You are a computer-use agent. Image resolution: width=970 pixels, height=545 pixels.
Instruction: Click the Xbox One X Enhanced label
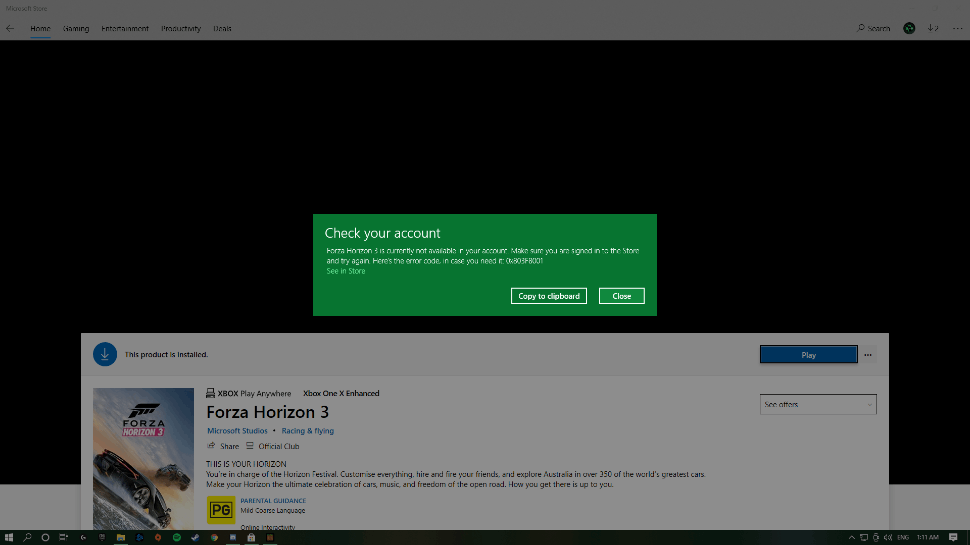pyautogui.click(x=341, y=393)
